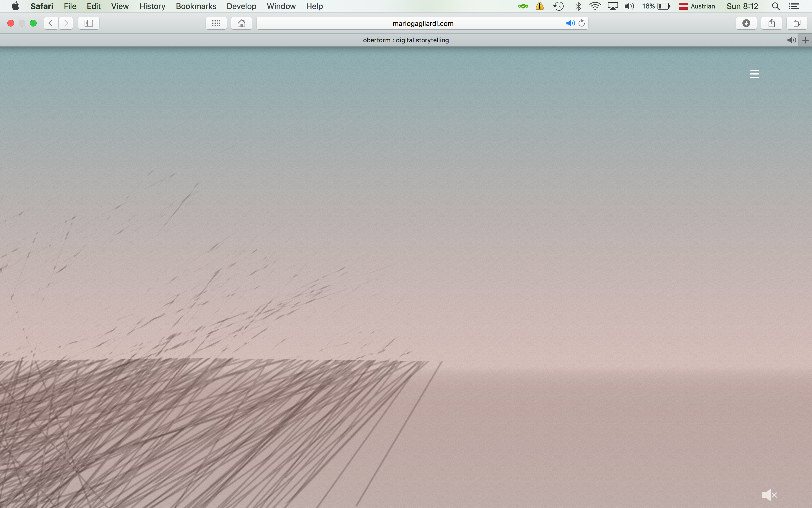
Task: Open Austrian input source menu
Action: tap(697, 6)
